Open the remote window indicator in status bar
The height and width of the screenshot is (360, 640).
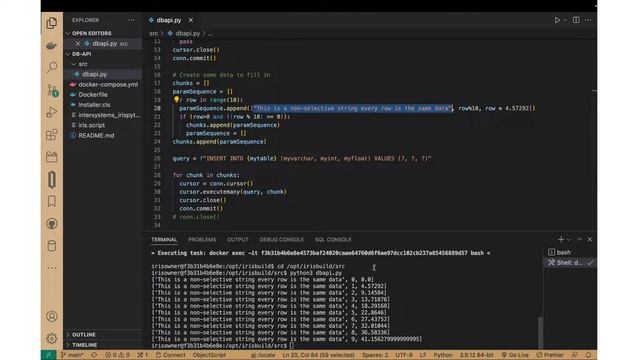(48, 355)
